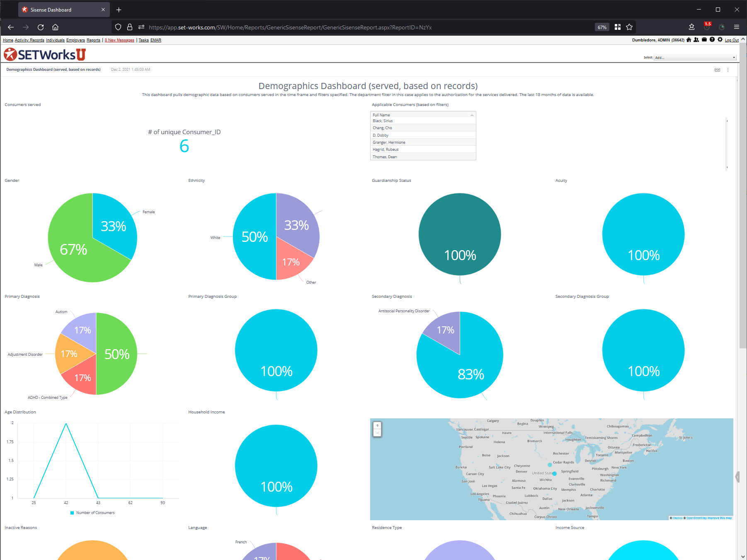This screenshot has width=747, height=560.
Task: Select D, Dobby in the consumers list
Action: tap(423, 135)
